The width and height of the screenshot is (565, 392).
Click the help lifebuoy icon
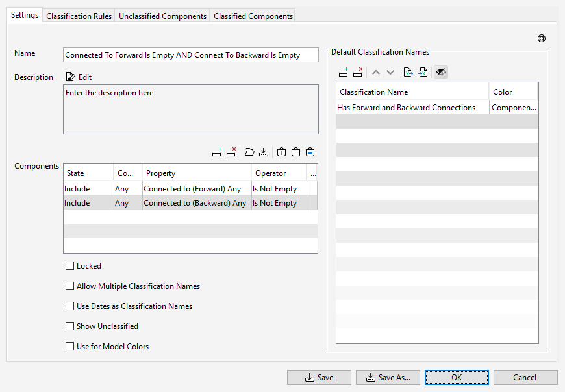click(541, 38)
